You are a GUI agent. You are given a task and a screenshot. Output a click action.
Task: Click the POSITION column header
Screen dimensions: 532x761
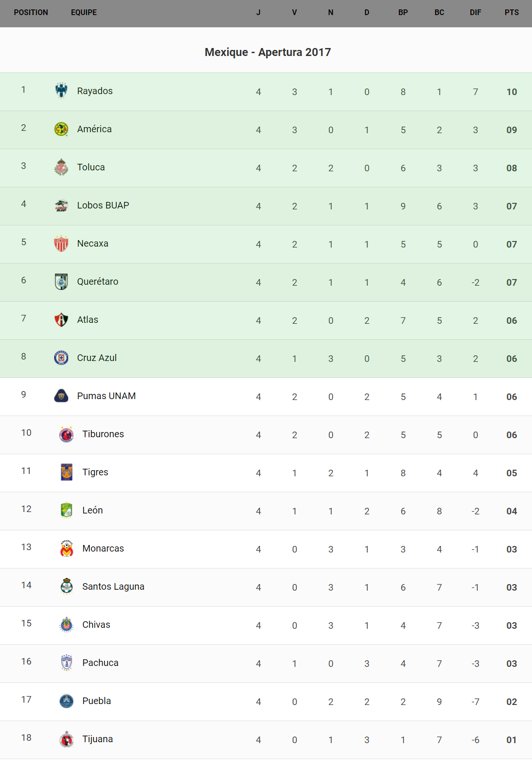[31, 13]
